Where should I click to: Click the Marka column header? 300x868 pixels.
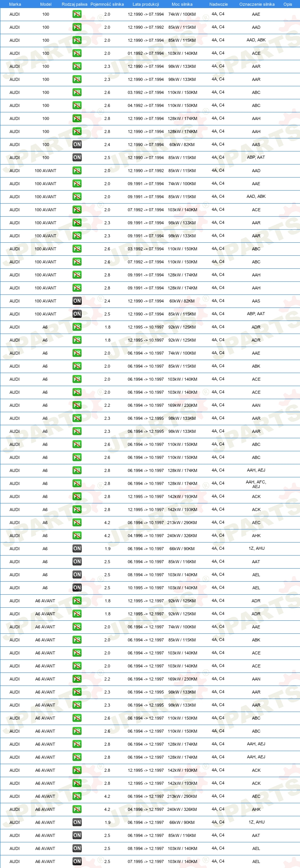tap(15, 4)
